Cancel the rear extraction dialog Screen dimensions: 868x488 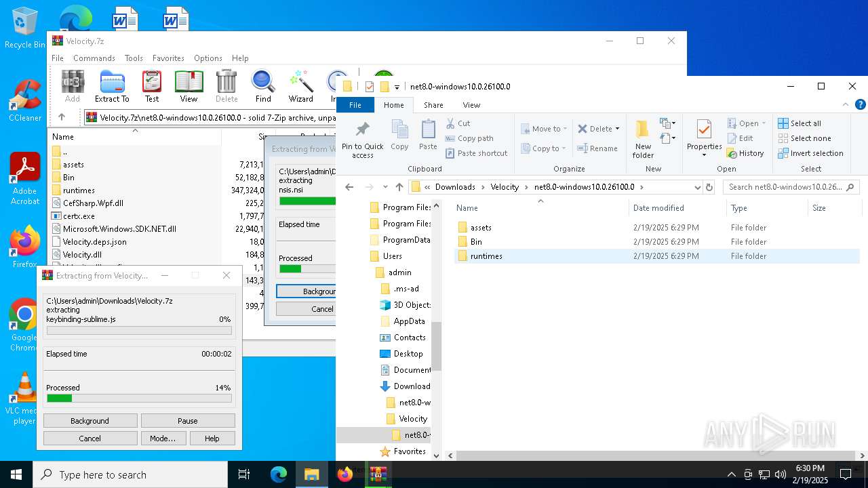point(307,308)
